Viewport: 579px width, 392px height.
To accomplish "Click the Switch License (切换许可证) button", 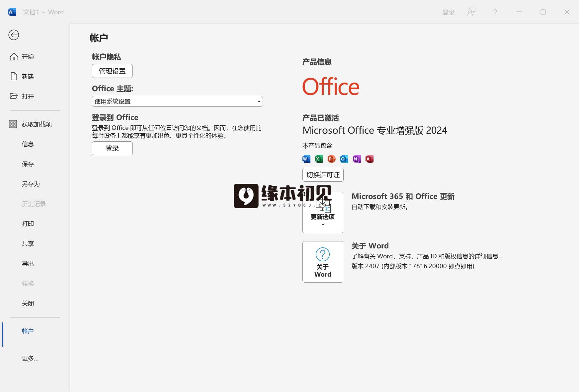I will [323, 175].
